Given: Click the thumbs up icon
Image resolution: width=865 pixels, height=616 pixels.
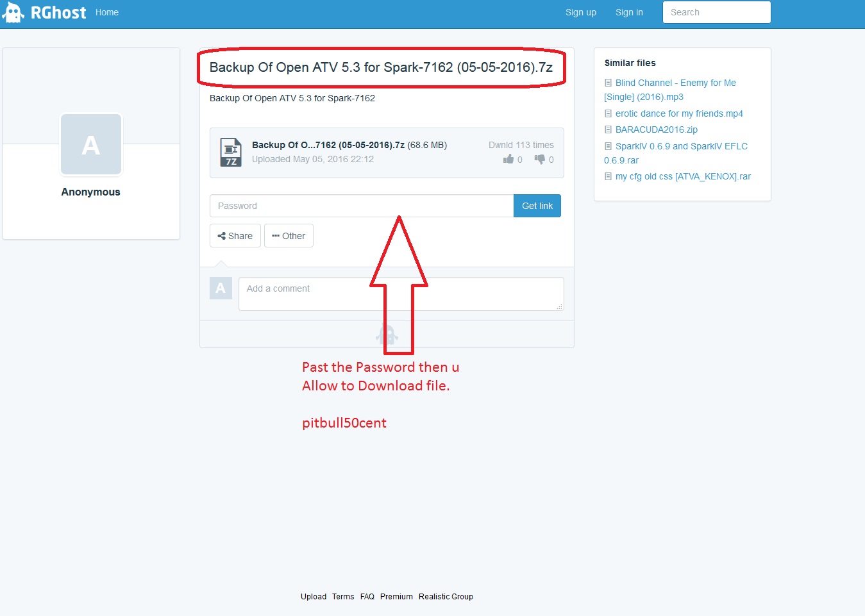Looking at the screenshot, I should (508, 159).
